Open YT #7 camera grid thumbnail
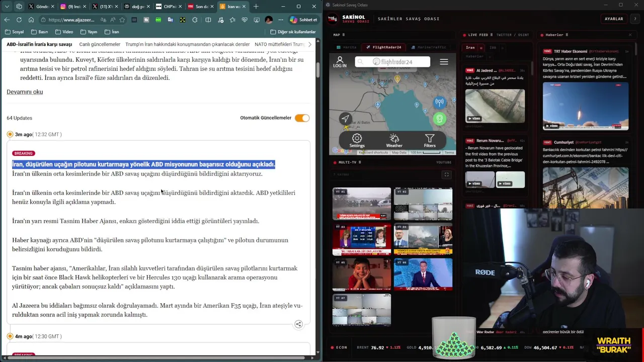This screenshot has width=644, height=362. click(361, 309)
